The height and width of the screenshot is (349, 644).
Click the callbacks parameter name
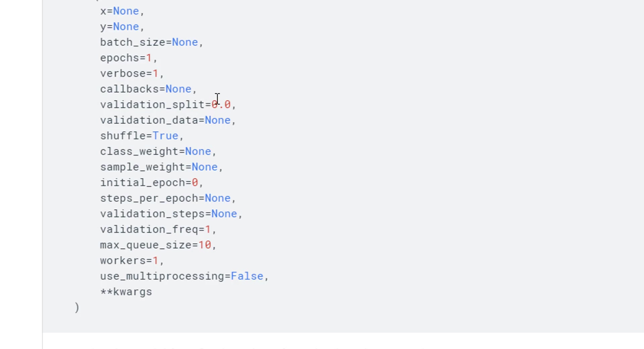pos(129,89)
